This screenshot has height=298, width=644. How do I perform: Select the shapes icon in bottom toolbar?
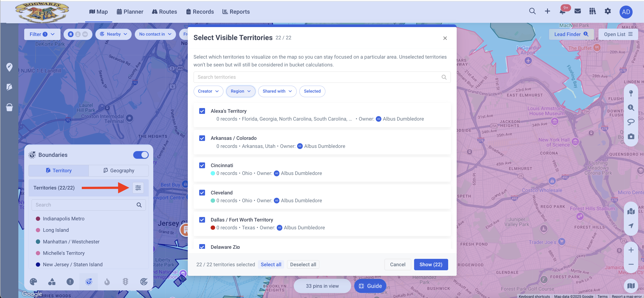[x=52, y=281]
